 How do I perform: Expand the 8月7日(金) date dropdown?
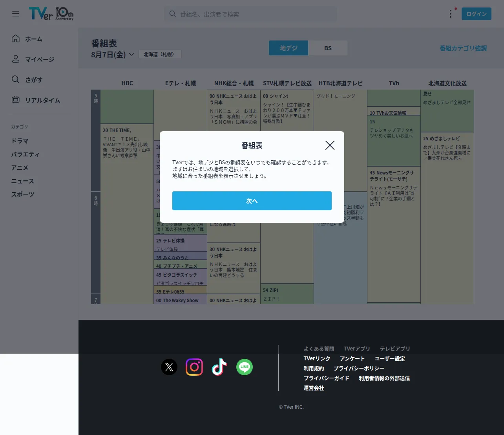(x=113, y=55)
